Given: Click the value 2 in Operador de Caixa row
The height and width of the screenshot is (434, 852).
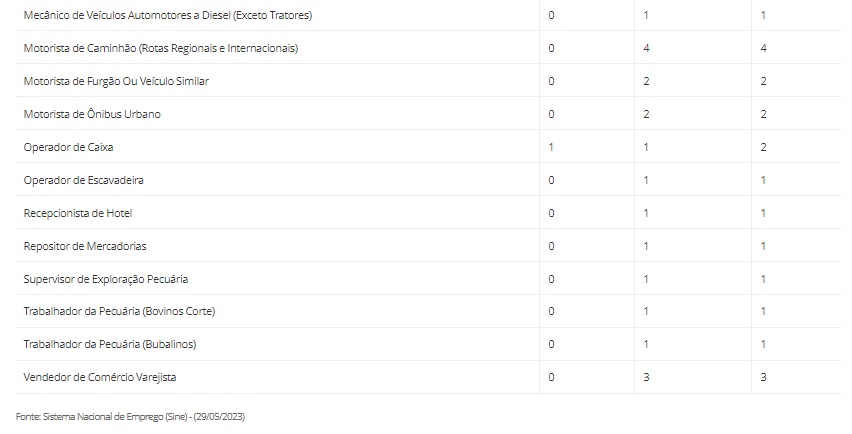Looking at the screenshot, I should [764, 147].
